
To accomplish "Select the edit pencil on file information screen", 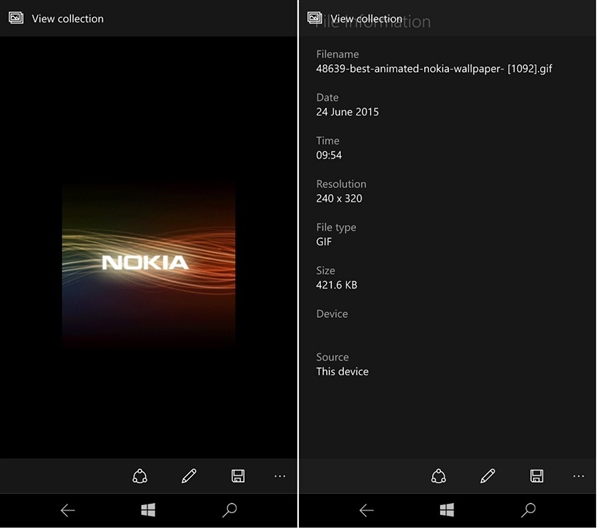I will [488, 476].
